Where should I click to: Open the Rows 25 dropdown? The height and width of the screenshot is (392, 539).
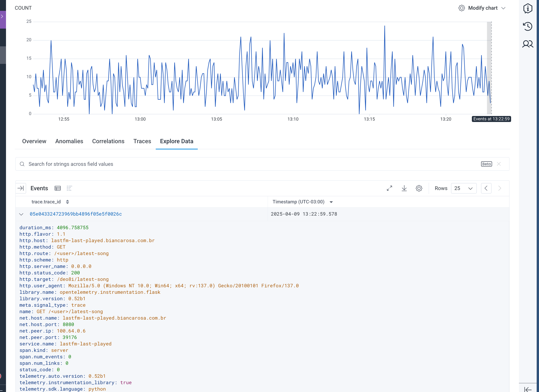464,188
